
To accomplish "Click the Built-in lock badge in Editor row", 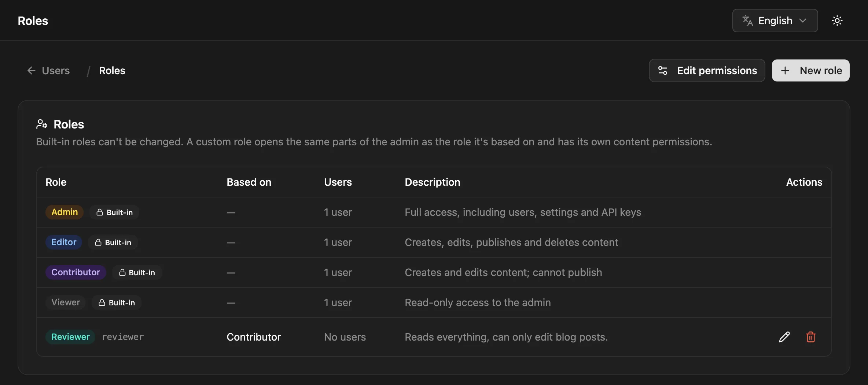I will 113,242.
